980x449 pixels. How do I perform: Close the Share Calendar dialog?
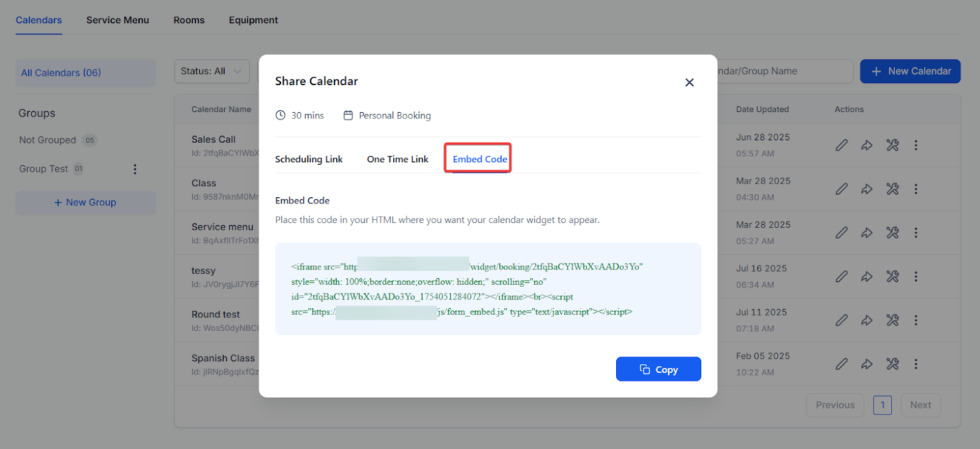pos(689,83)
